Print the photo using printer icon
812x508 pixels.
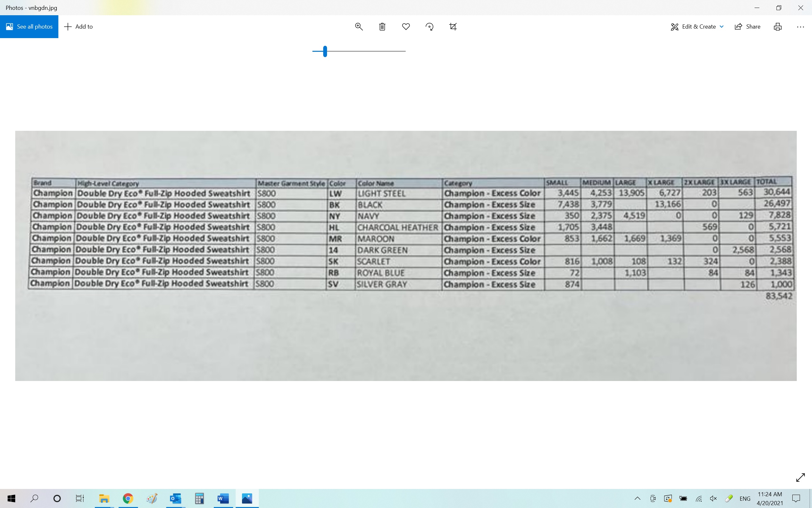click(778, 27)
